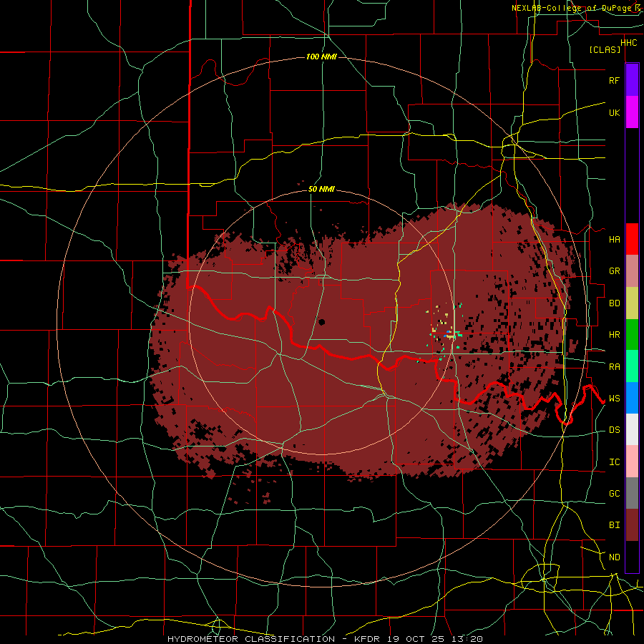
Task: Click the HHC product label
Action: 628,43
